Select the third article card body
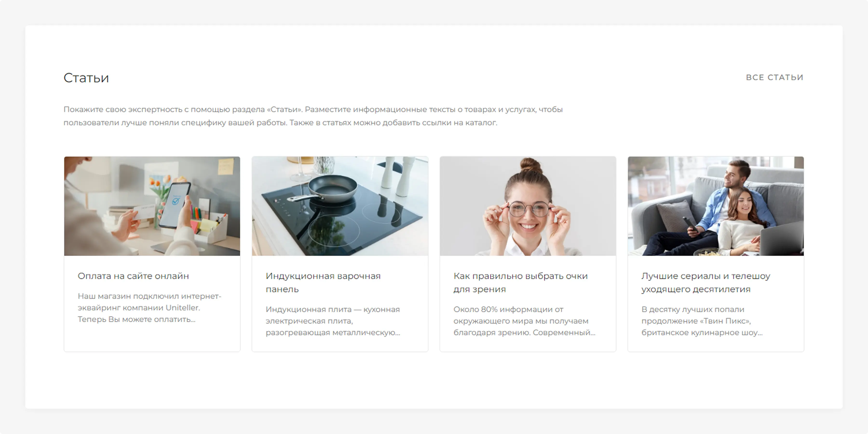The height and width of the screenshot is (434, 868). [528, 303]
